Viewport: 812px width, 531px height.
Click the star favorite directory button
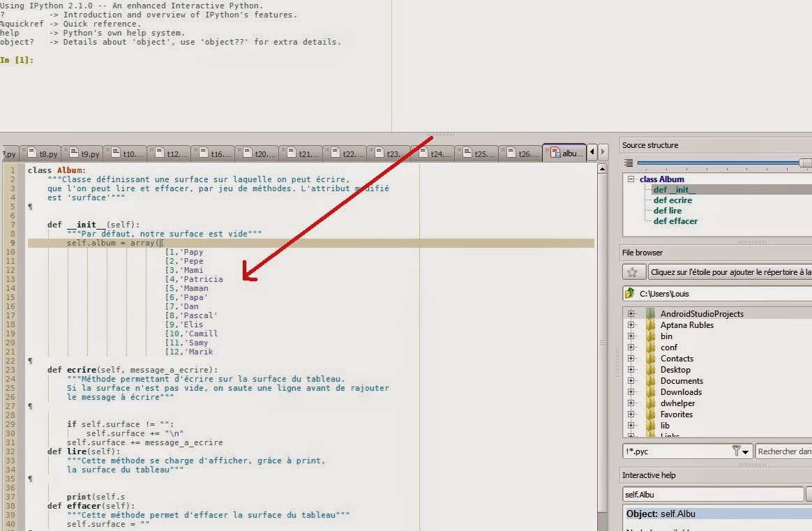click(x=634, y=272)
